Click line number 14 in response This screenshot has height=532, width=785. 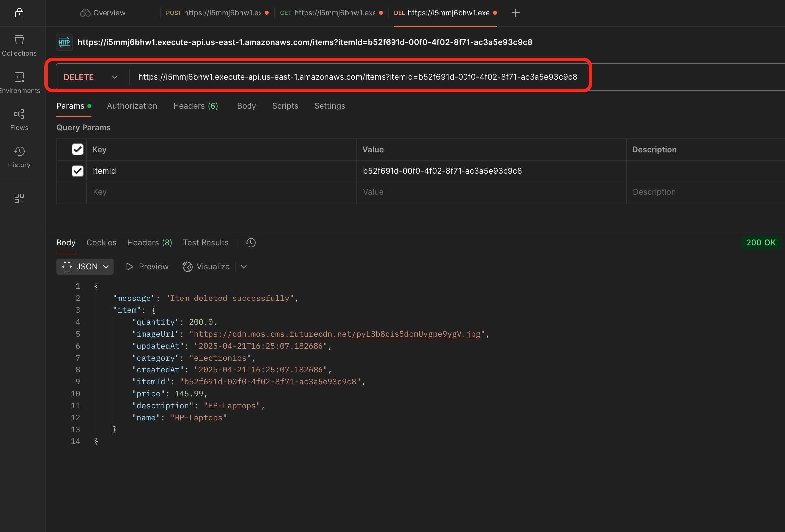point(75,441)
